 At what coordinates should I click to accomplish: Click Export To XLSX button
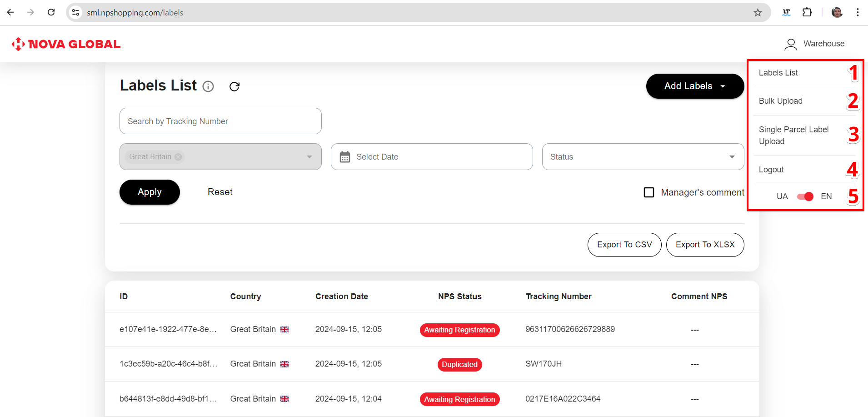tap(705, 245)
